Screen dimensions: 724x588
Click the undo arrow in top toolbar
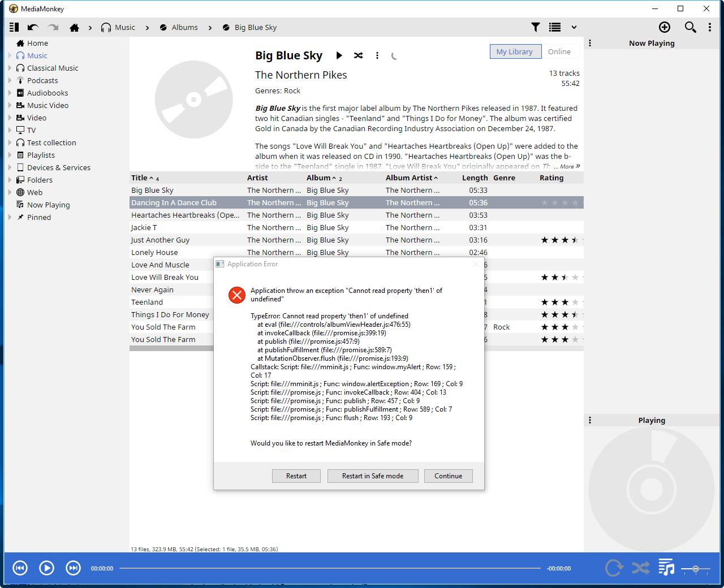tap(33, 27)
